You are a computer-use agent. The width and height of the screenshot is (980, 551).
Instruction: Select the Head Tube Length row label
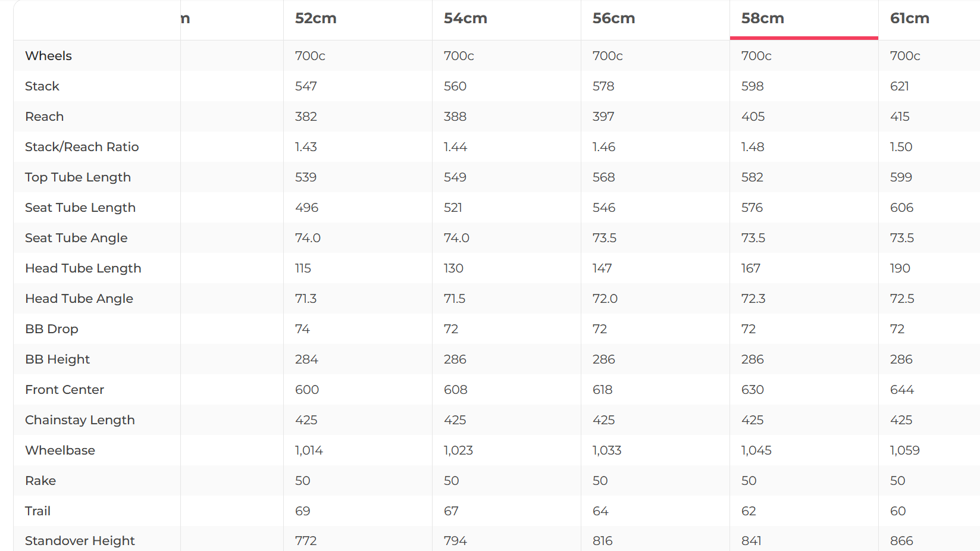click(x=83, y=268)
